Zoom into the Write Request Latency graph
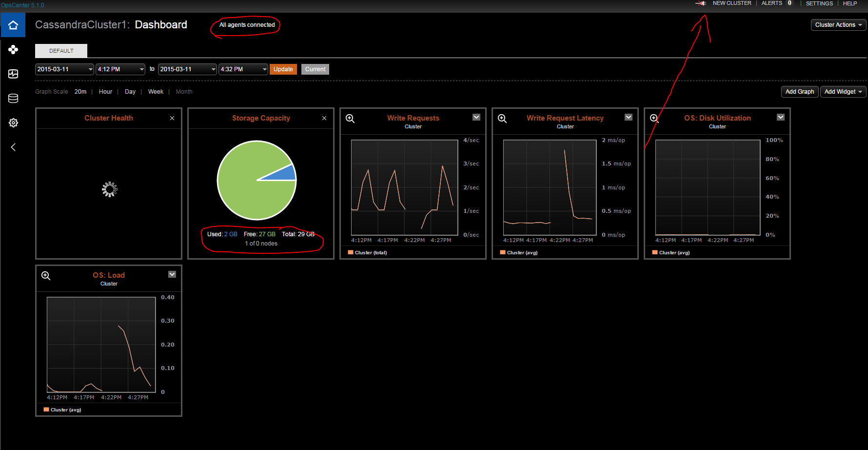Image resolution: width=868 pixels, height=450 pixels. pos(502,119)
